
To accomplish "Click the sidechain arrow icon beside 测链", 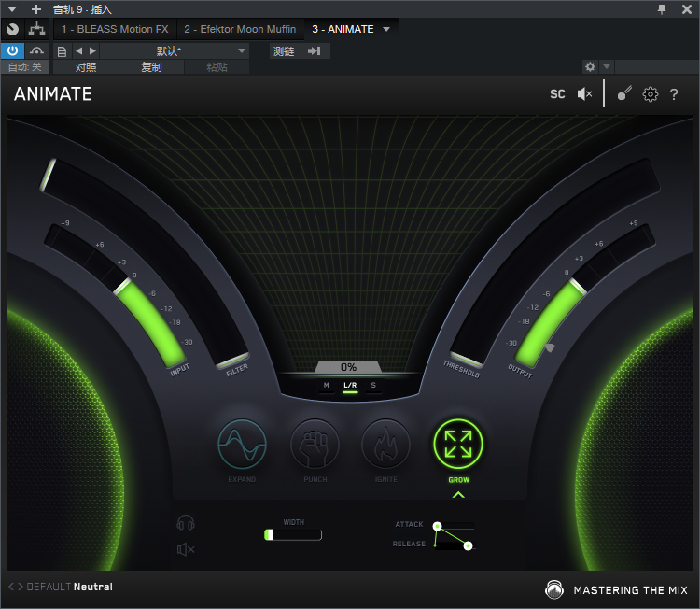I will pyautogui.click(x=315, y=51).
